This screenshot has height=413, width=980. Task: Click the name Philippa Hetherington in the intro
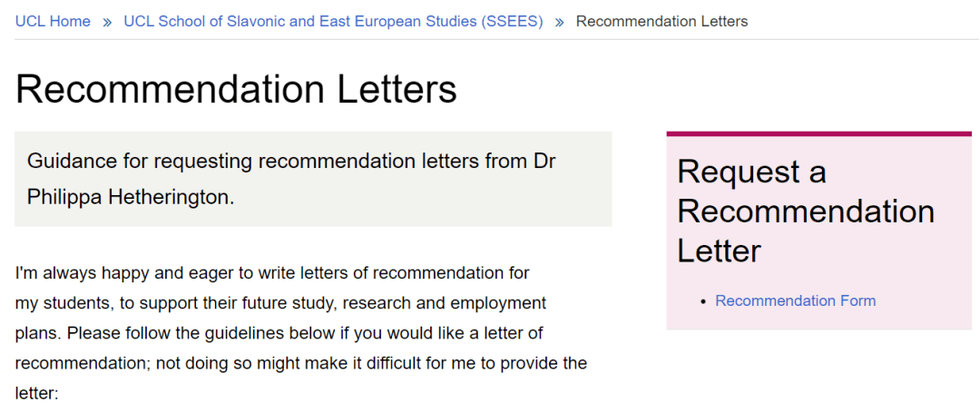131,196
